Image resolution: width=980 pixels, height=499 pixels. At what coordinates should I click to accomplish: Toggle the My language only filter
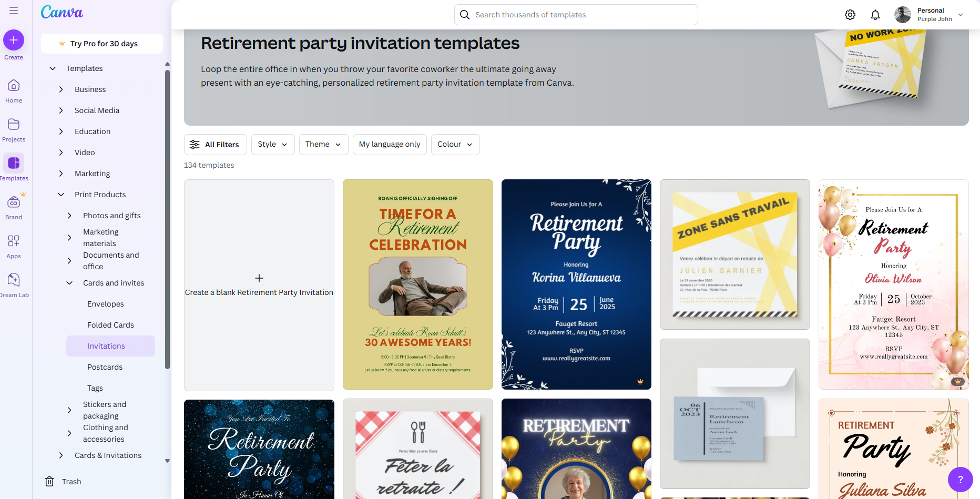pos(389,144)
